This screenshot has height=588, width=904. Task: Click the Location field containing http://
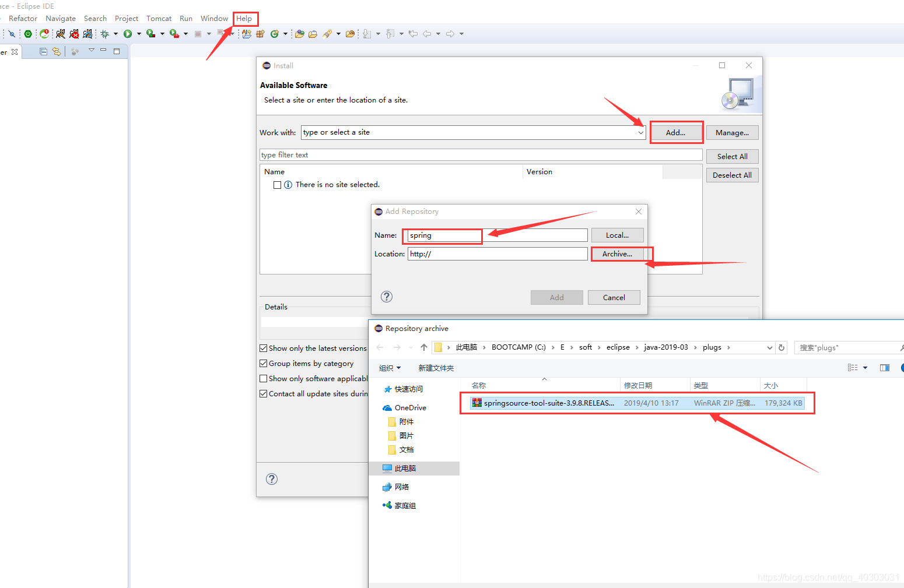[x=497, y=253]
